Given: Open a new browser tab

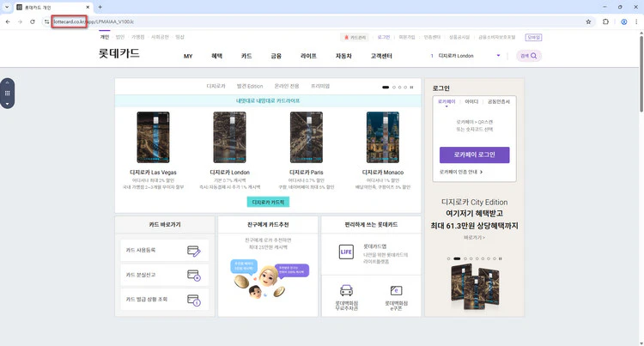Looking at the screenshot, I should (x=100, y=7).
